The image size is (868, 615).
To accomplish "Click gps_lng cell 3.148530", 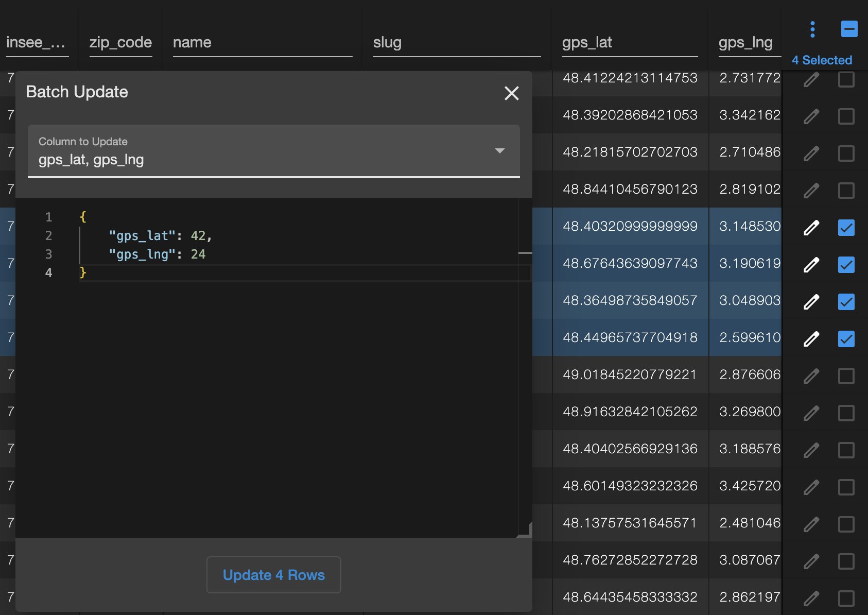I will point(750,226).
